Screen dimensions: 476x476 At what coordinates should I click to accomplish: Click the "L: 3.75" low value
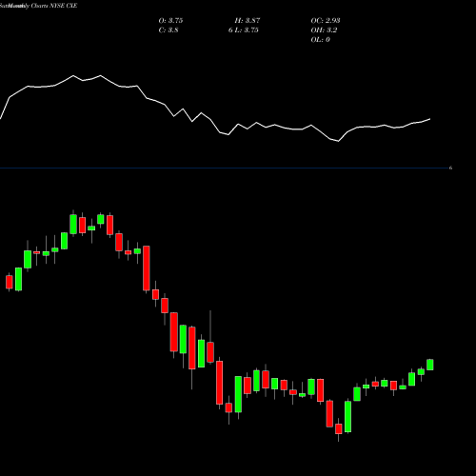[x=247, y=30]
